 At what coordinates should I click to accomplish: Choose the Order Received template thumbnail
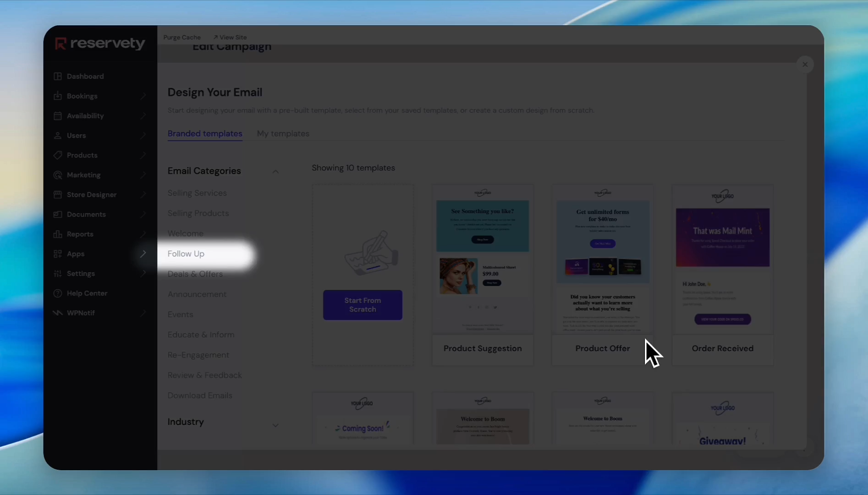[x=722, y=259]
